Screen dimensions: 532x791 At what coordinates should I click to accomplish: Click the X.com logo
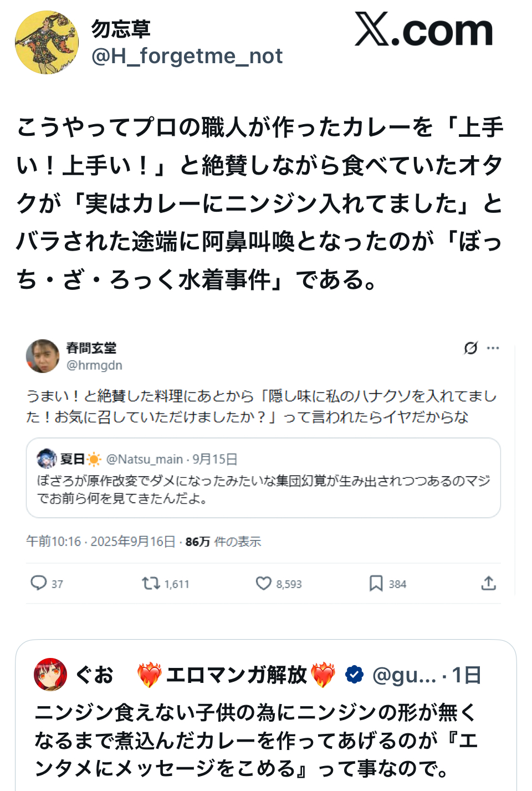tap(423, 30)
